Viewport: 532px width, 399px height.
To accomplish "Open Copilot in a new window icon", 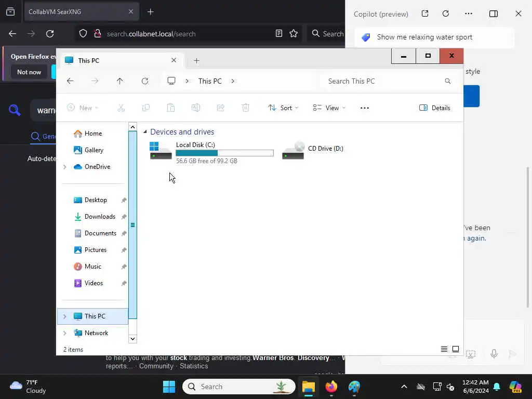I will (425, 14).
